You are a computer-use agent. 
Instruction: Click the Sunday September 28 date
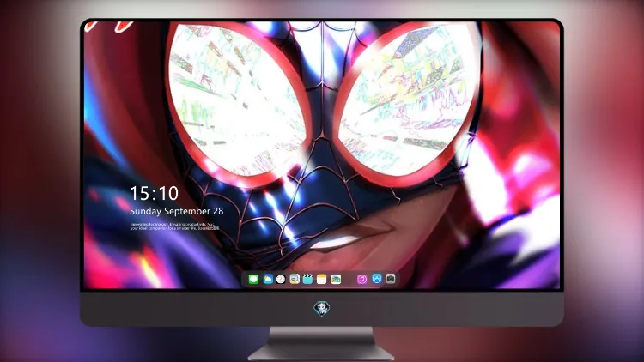(x=177, y=211)
